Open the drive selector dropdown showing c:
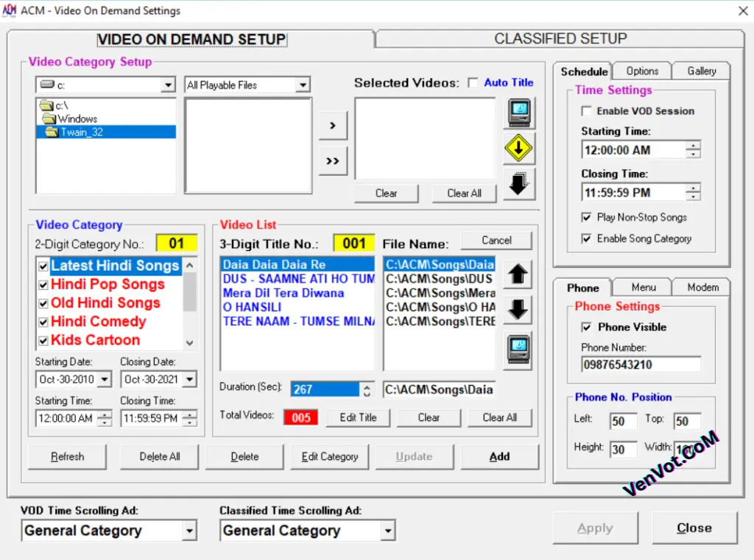Viewport: 754px width, 560px height. click(168, 85)
